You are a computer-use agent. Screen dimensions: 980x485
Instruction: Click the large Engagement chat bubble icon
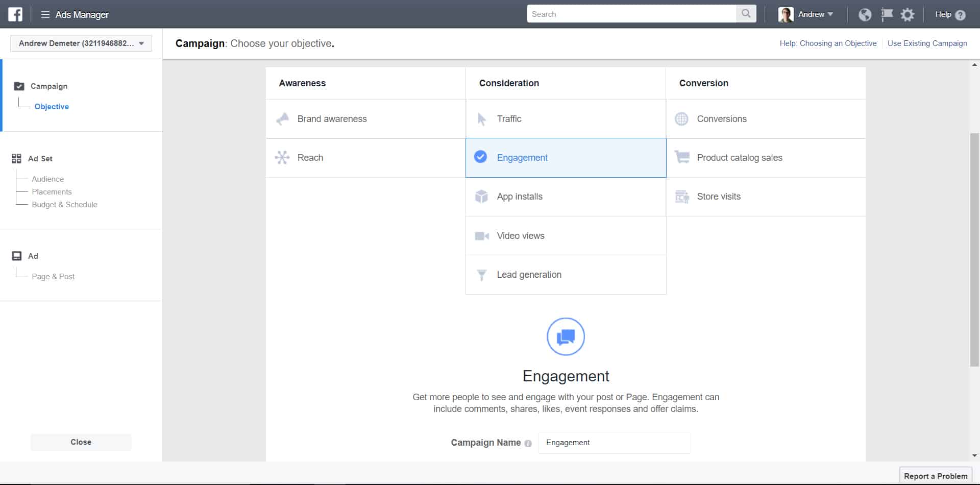pyautogui.click(x=566, y=336)
